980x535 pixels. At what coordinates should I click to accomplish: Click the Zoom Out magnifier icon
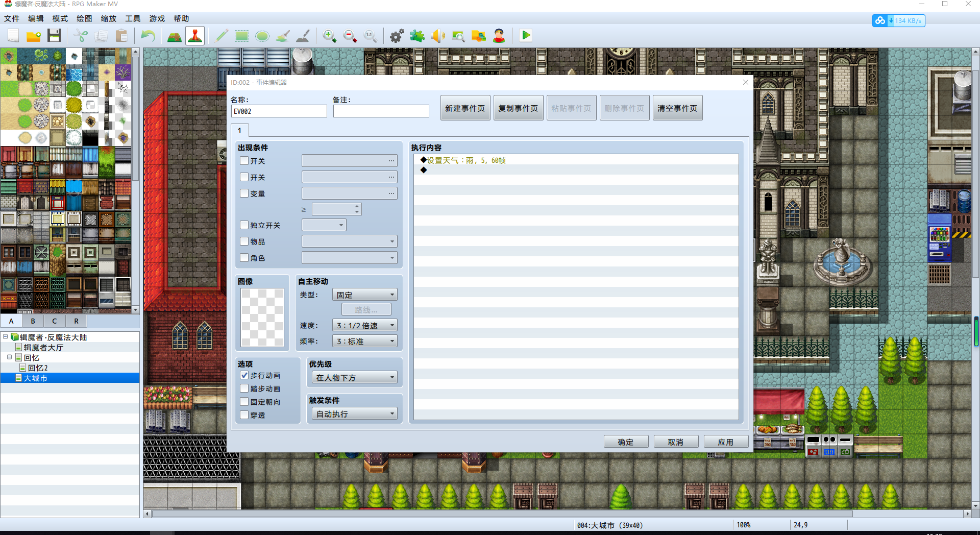350,36
